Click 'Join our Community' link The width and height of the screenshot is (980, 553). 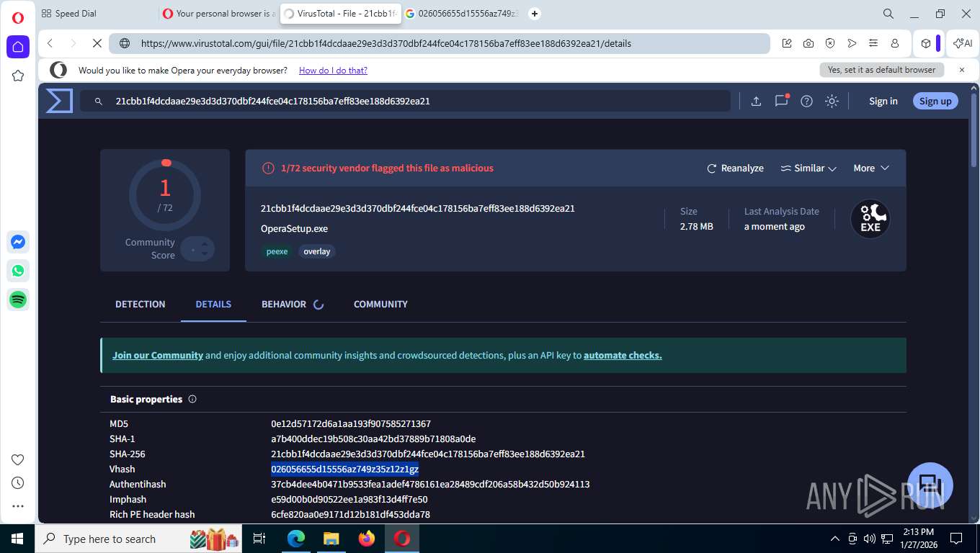pyautogui.click(x=158, y=355)
